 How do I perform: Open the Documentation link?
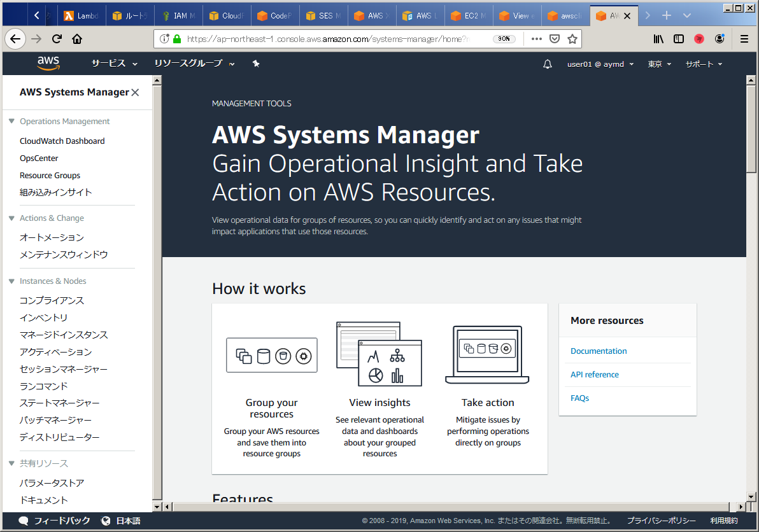pyautogui.click(x=599, y=351)
